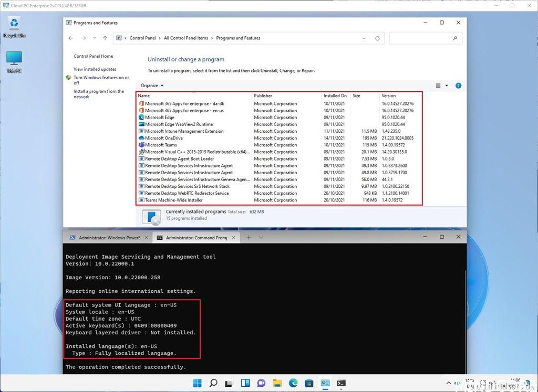
Task: Open File Explorer from the taskbar
Action: [x=277, y=383]
